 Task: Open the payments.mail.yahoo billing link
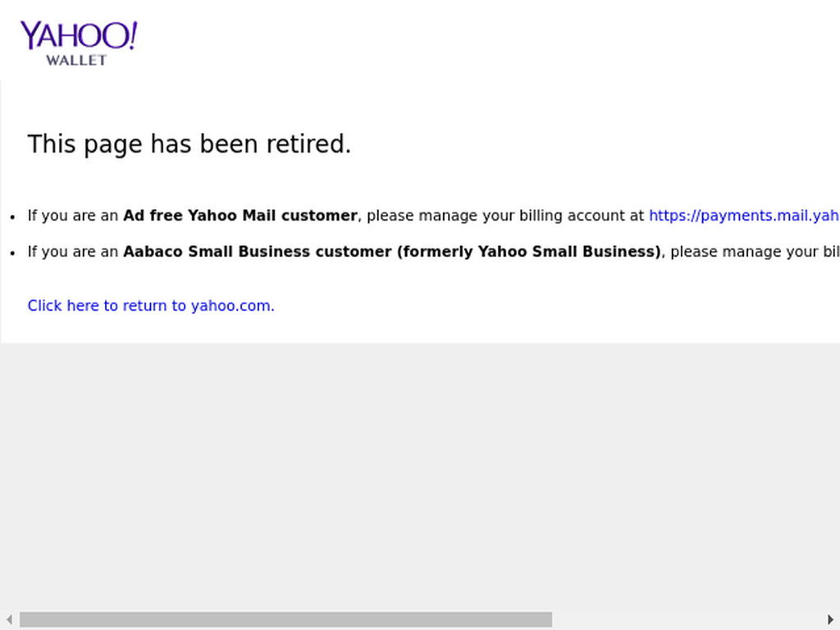tap(744, 216)
